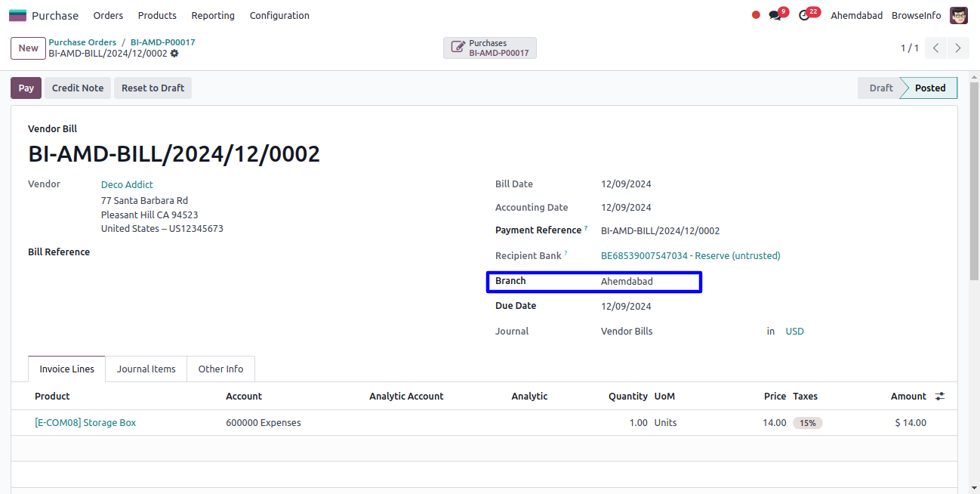Select the Draft status stage
Image resolution: width=980 pixels, height=494 pixels.
879,88
